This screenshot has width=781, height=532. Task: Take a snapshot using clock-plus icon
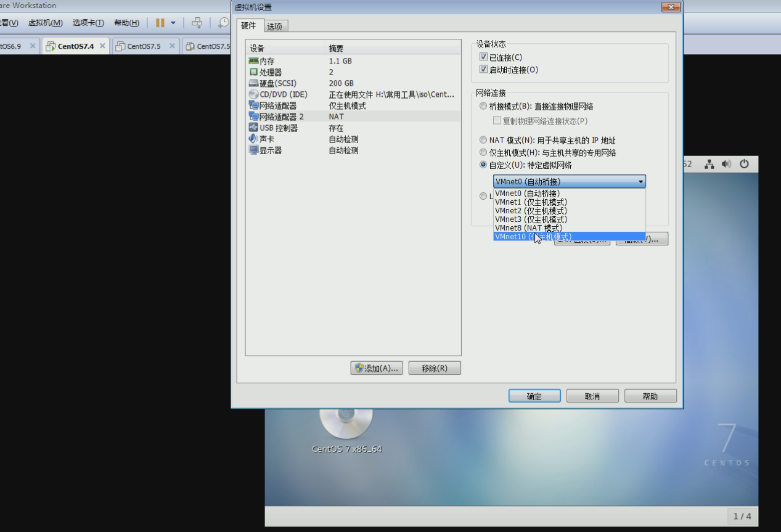(223, 23)
